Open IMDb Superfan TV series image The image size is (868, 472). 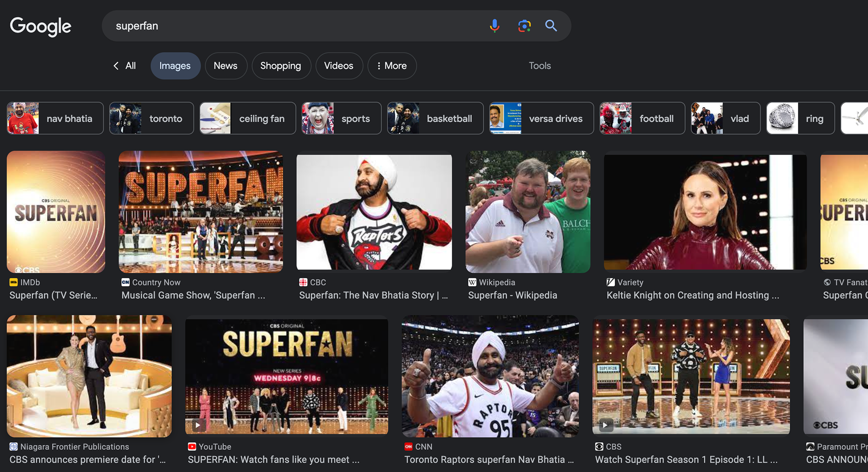pyautogui.click(x=56, y=212)
